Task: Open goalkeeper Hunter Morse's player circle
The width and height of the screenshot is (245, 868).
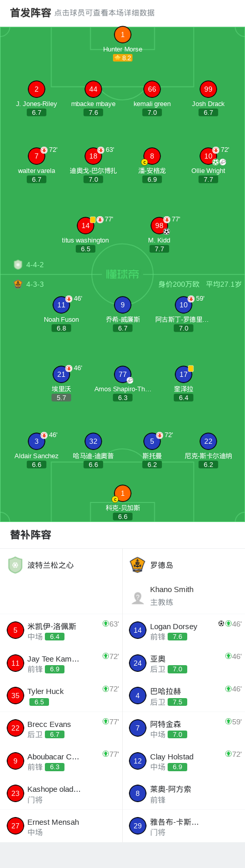Action: 122,35
